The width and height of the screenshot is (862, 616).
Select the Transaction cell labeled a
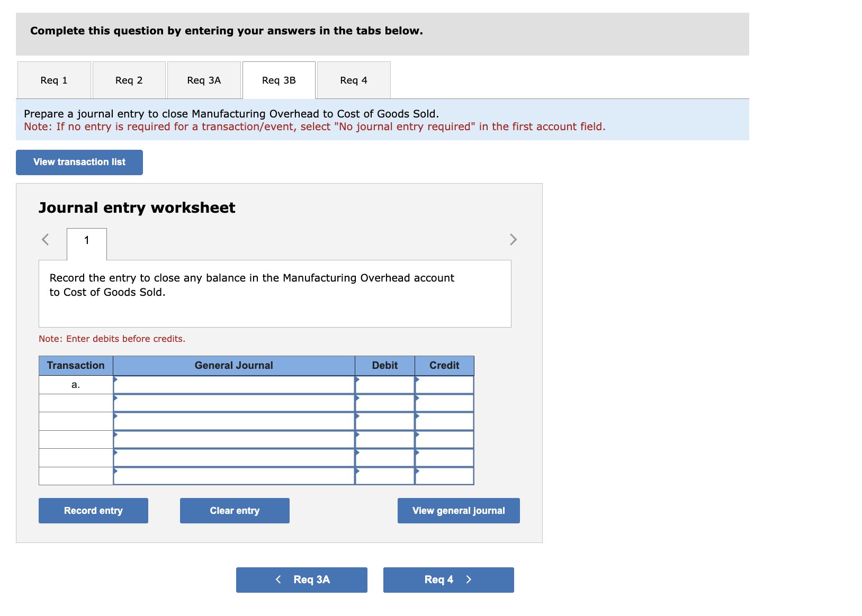76,385
